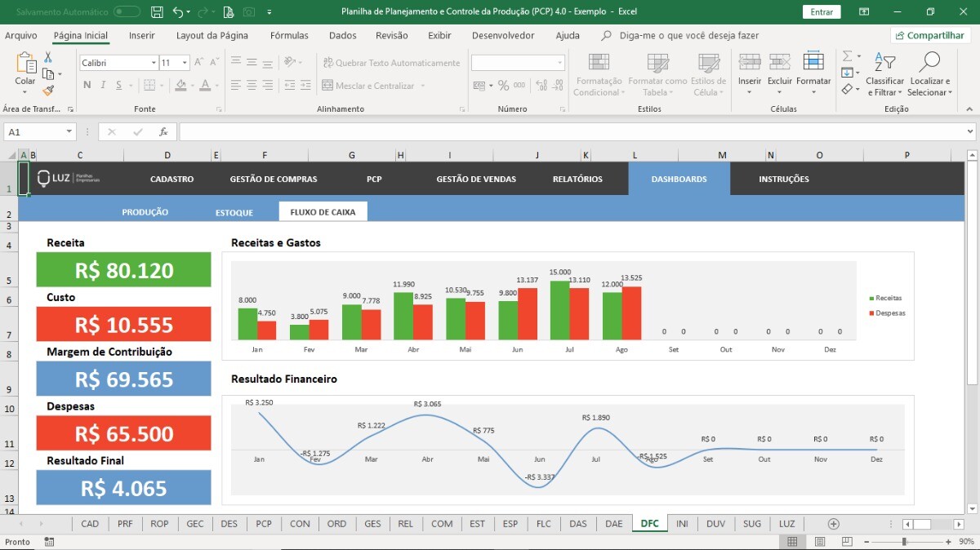Toggle italic (I) formatting
The image size is (980, 550).
pos(103,86)
